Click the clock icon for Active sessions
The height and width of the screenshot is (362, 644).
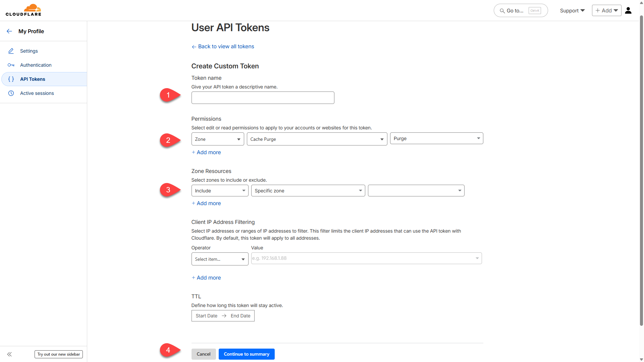11,93
